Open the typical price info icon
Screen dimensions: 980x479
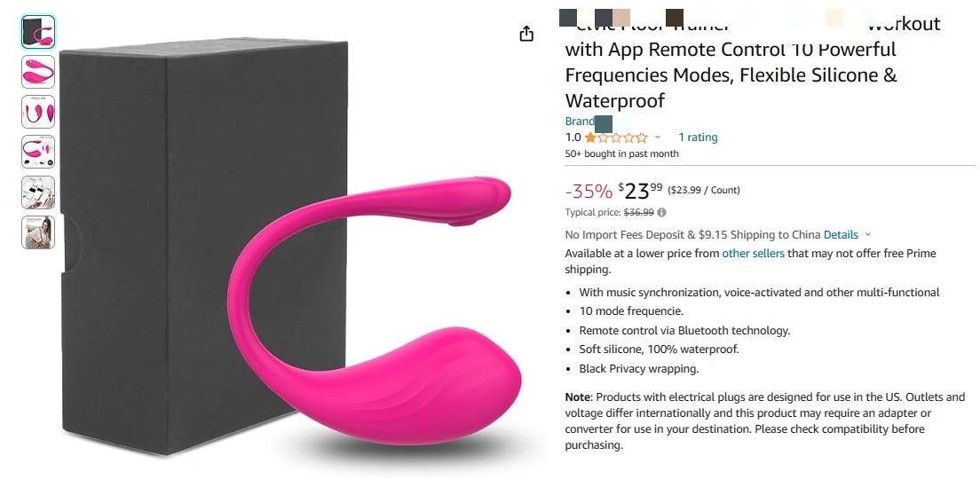pyautogui.click(x=662, y=212)
